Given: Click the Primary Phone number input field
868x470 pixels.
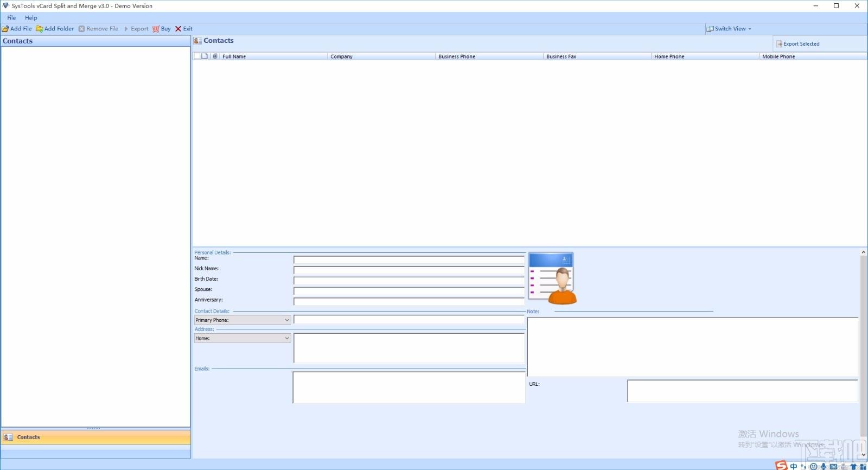Looking at the screenshot, I should [x=410, y=320].
